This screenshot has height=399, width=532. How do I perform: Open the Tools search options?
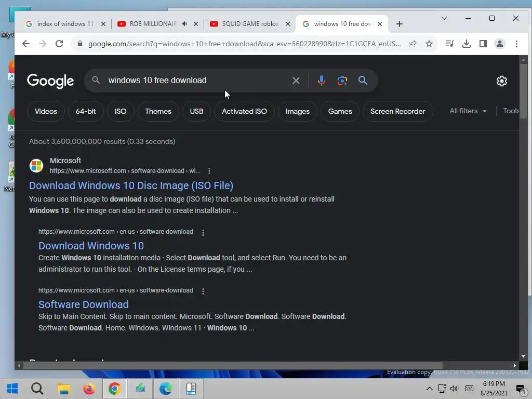pyautogui.click(x=511, y=111)
